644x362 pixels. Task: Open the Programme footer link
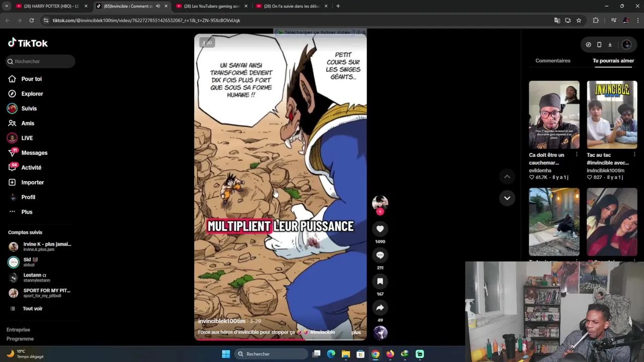tap(20, 339)
